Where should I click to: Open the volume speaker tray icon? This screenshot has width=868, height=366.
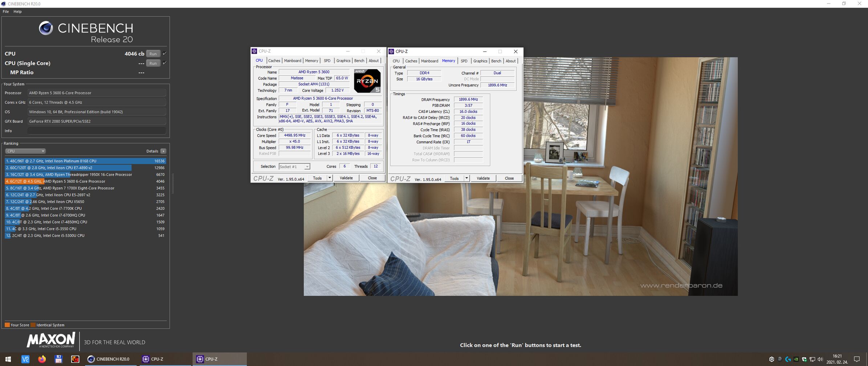point(820,359)
